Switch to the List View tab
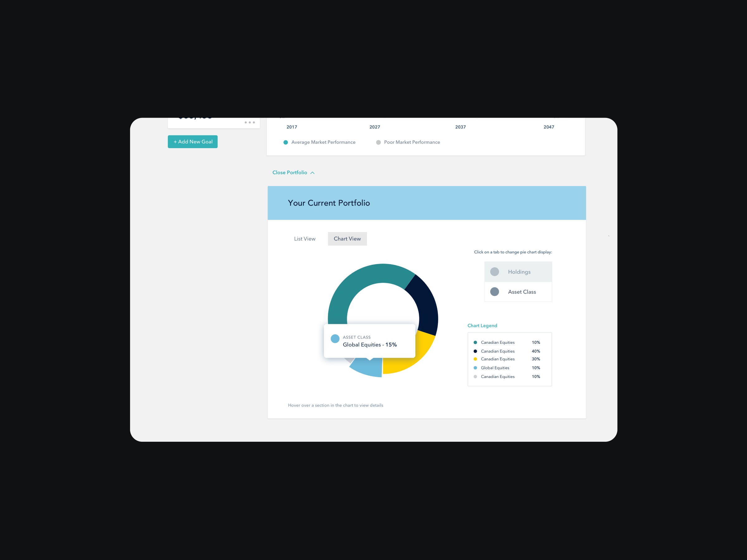This screenshot has height=560, width=747. pyautogui.click(x=304, y=238)
